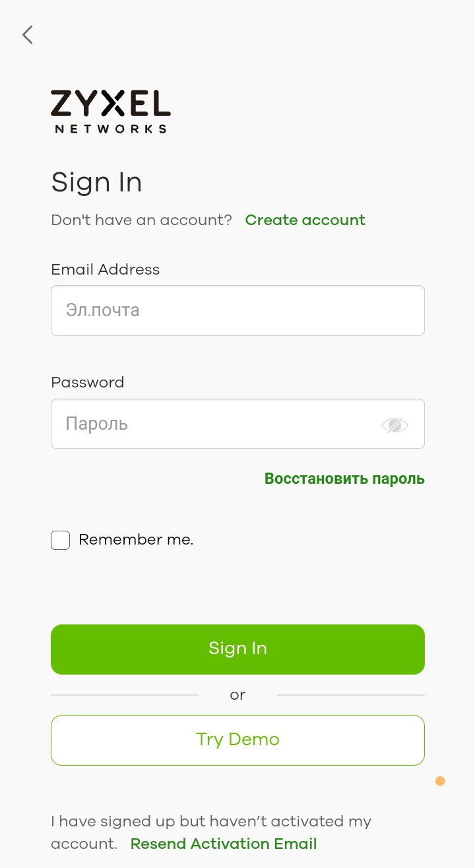This screenshot has width=475, height=868.
Task: Show password using the eye icon
Action: (x=395, y=425)
